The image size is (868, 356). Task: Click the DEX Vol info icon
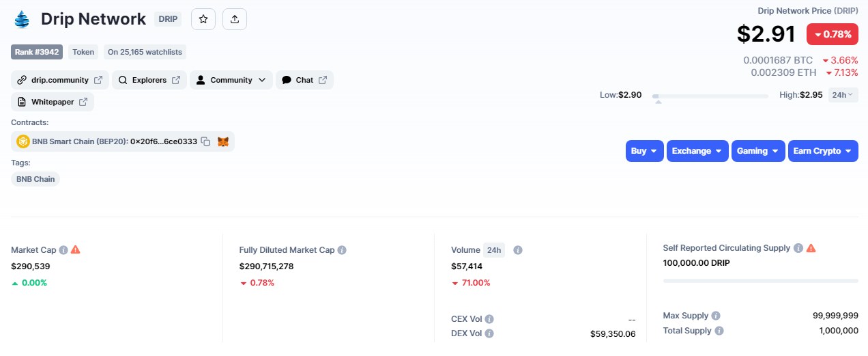pyautogui.click(x=489, y=333)
